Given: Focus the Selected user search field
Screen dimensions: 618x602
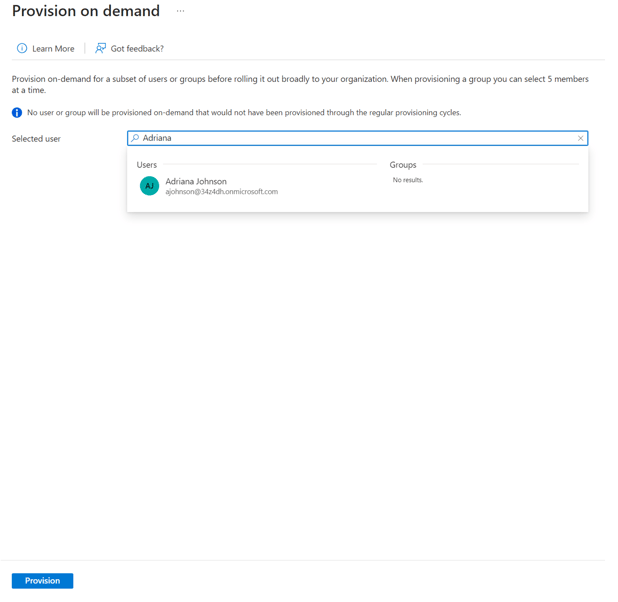Looking at the screenshot, I should [x=357, y=138].
